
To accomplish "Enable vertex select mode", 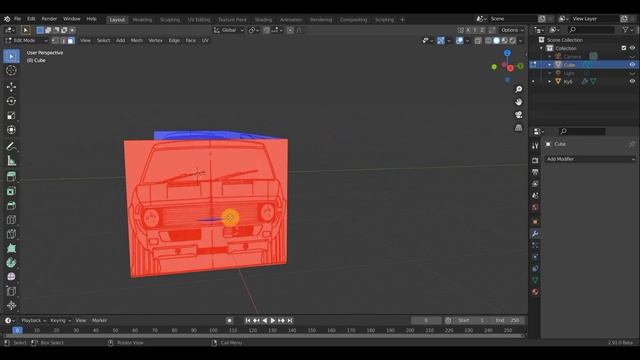I will point(55,40).
